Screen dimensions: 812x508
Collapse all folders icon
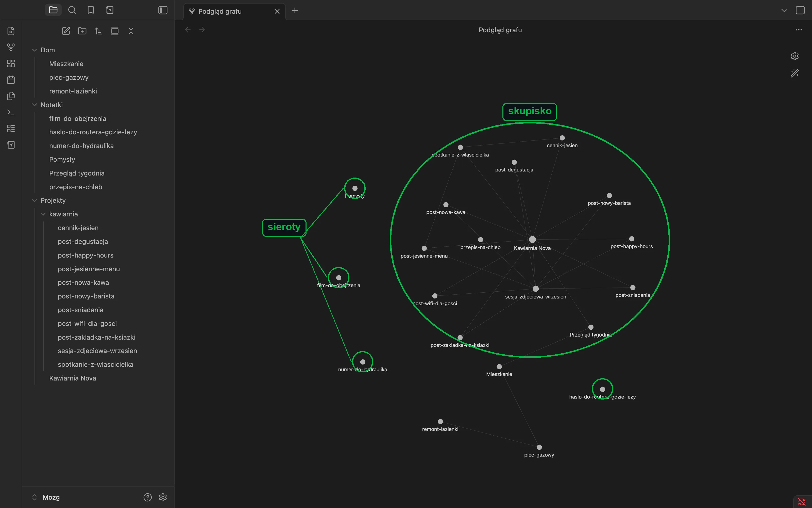click(x=131, y=31)
